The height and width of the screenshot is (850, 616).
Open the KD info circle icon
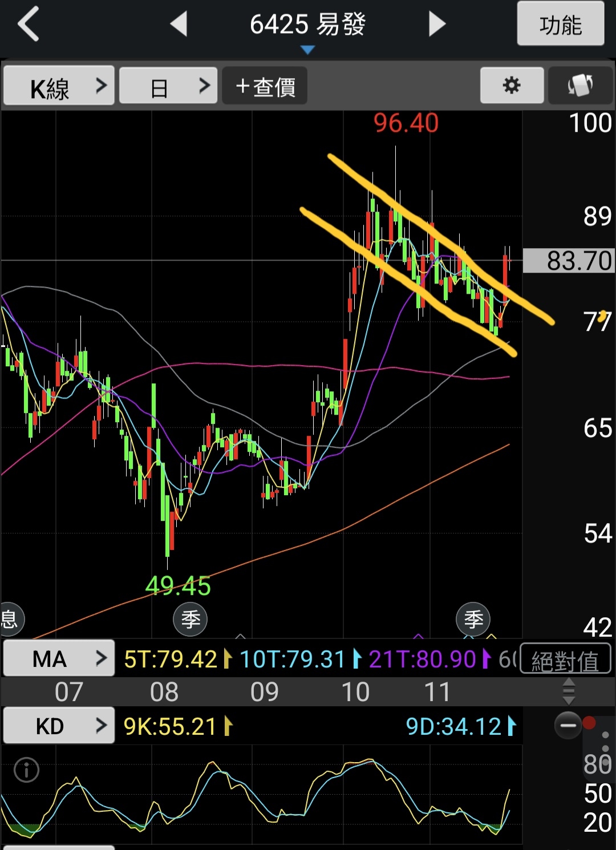[x=26, y=770]
